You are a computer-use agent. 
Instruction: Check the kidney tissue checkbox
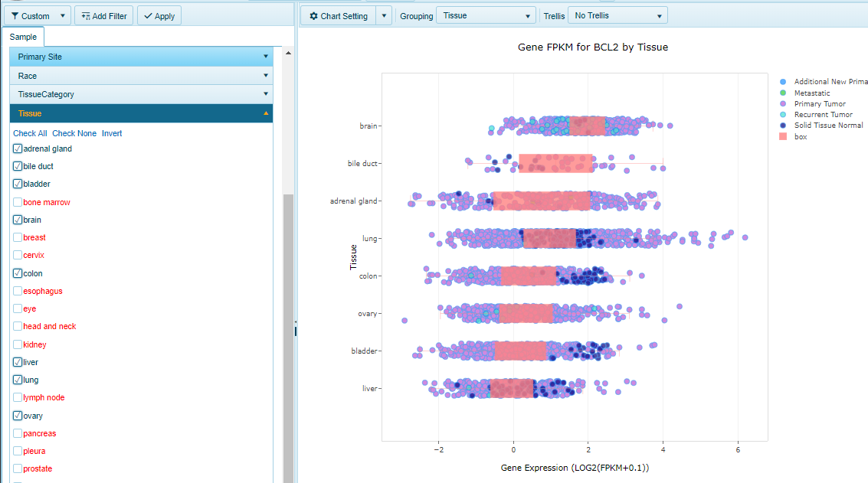tap(18, 344)
